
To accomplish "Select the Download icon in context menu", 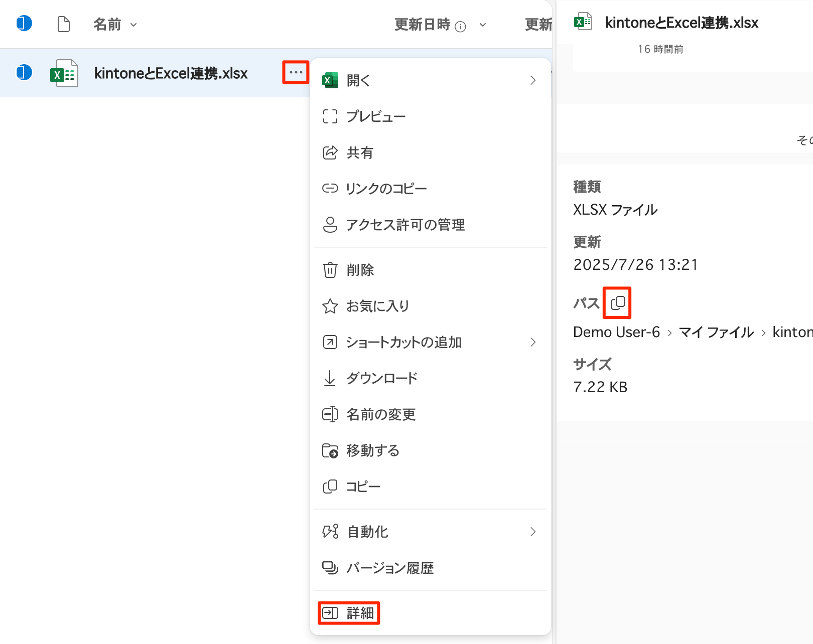I will click(330, 378).
